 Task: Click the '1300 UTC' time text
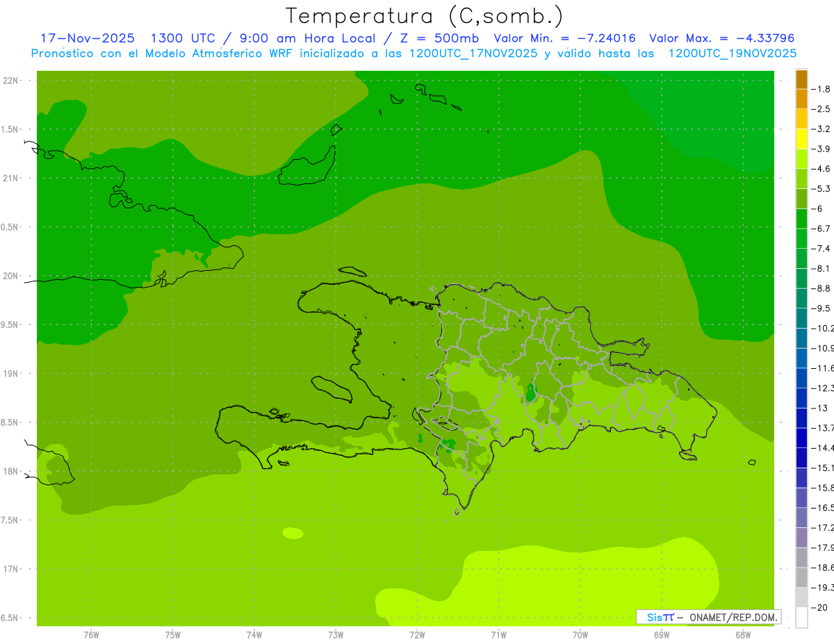(x=183, y=38)
